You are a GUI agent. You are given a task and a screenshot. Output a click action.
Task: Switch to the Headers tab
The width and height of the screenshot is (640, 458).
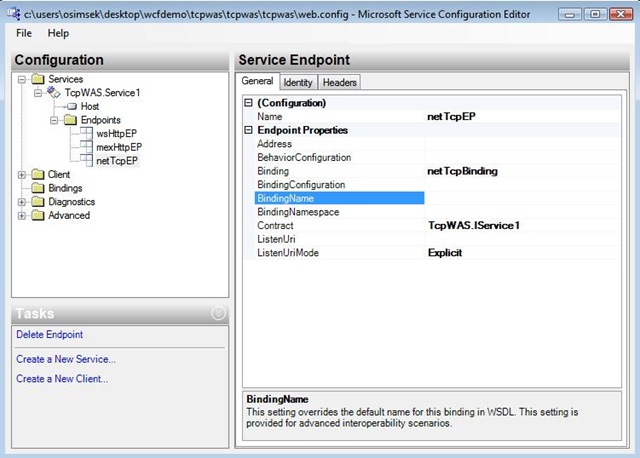pyautogui.click(x=340, y=82)
